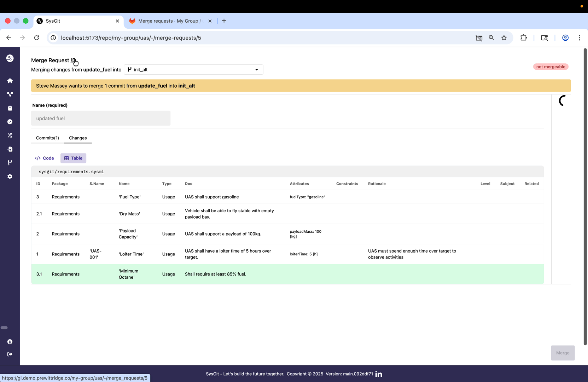Image resolution: width=588 pixels, height=382 pixels.
Task: Toggle the sidebar collapse pill
Action: (x=5, y=328)
